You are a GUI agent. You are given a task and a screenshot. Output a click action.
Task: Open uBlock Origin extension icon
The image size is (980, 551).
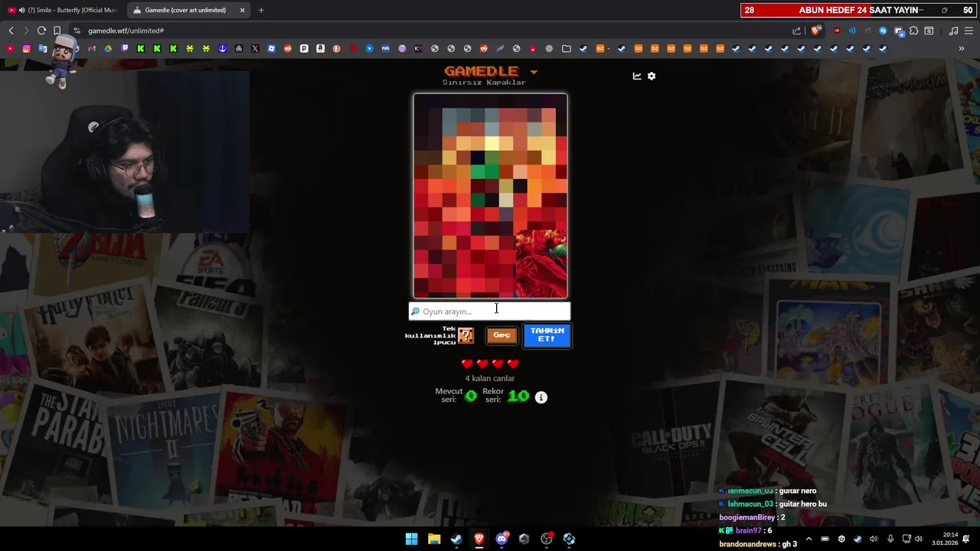coord(837,31)
